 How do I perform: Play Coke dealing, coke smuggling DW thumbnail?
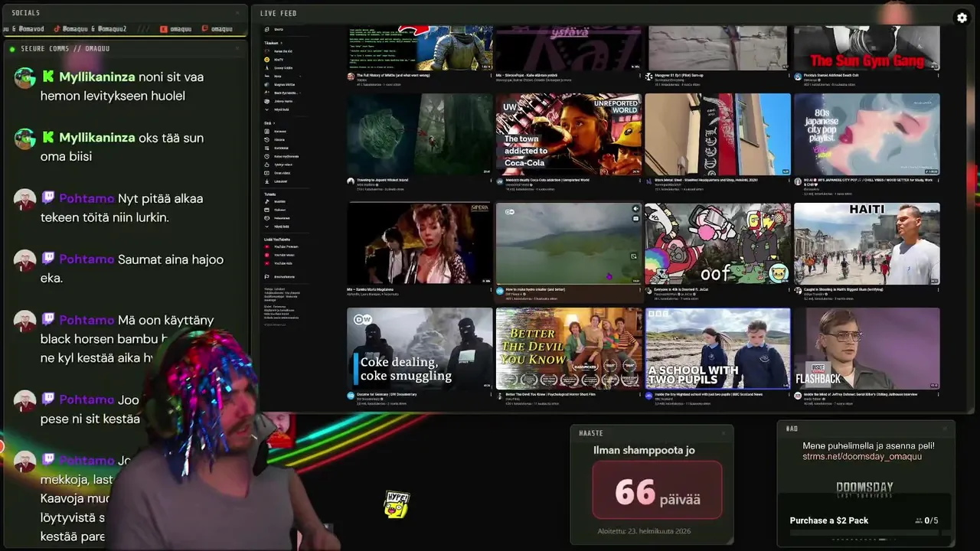(420, 349)
